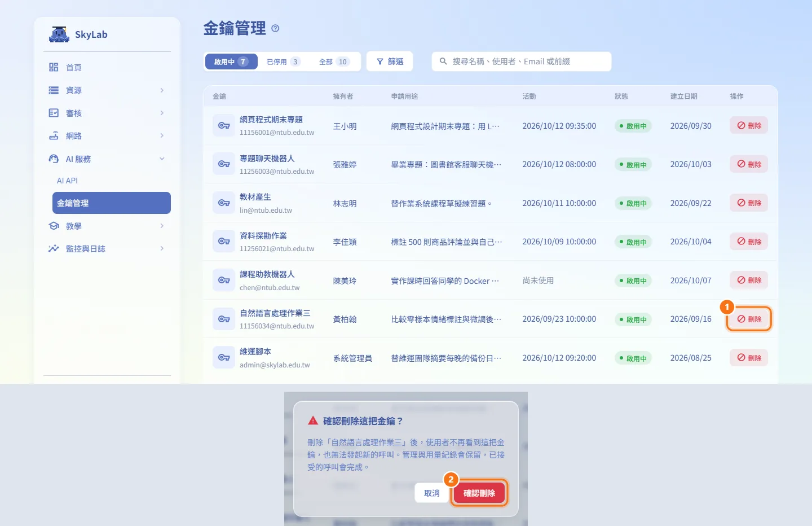This screenshot has width=812, height=526.
Task: Click key icon of 自然語言處理作業三 row
Action: 224,319
